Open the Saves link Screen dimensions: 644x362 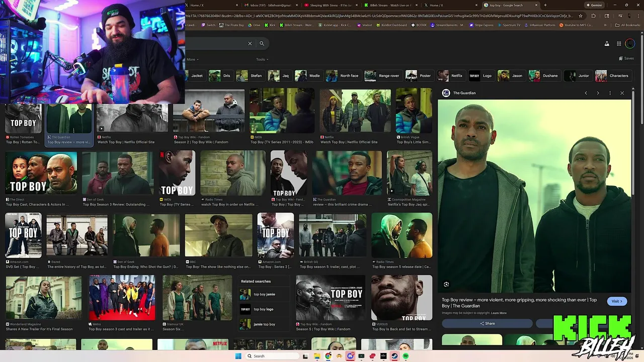point(626,59)
